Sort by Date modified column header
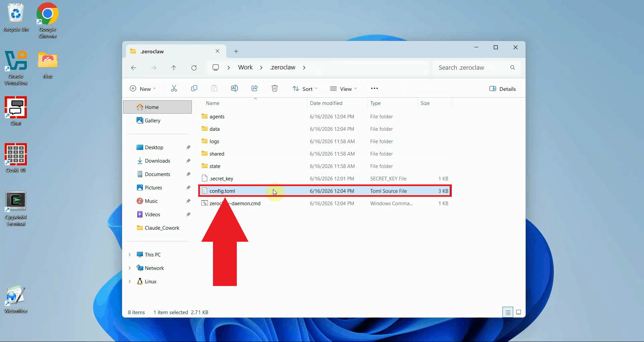 (337, 103)
